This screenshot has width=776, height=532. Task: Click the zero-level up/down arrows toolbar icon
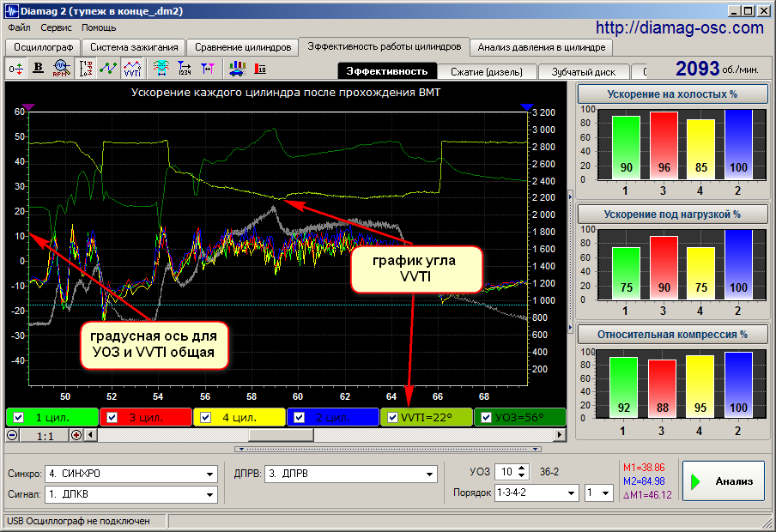pyautogui.click(x=15, y=69)
